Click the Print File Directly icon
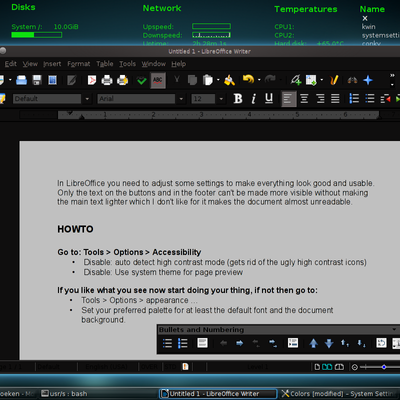This screenshot has height=400, width=400. [107, 80]
